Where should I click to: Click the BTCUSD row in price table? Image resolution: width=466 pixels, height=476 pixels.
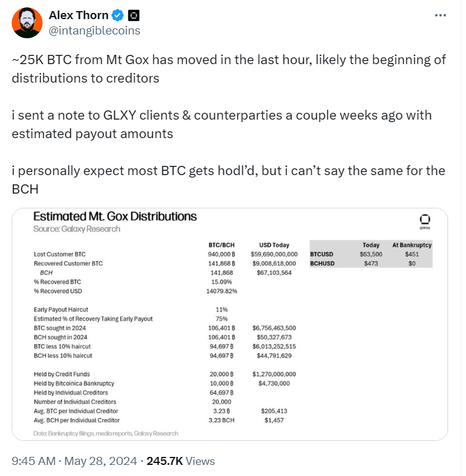pos(370,255)
